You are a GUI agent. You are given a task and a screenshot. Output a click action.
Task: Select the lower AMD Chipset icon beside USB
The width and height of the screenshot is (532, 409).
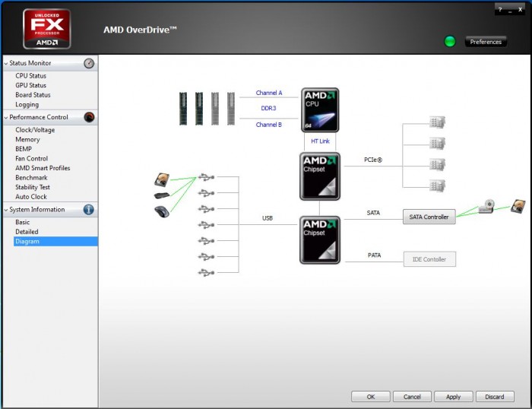(320, 240)
